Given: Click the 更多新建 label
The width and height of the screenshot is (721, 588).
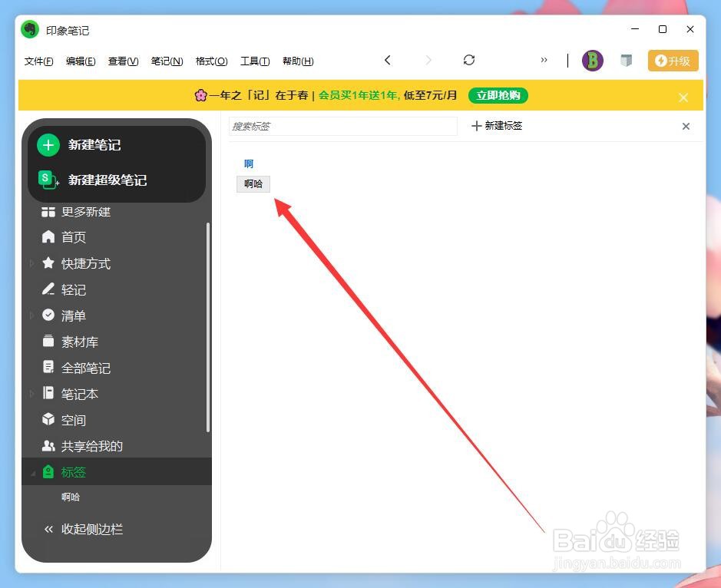Looking at the screenshot, I should click(x=86, y=212).
